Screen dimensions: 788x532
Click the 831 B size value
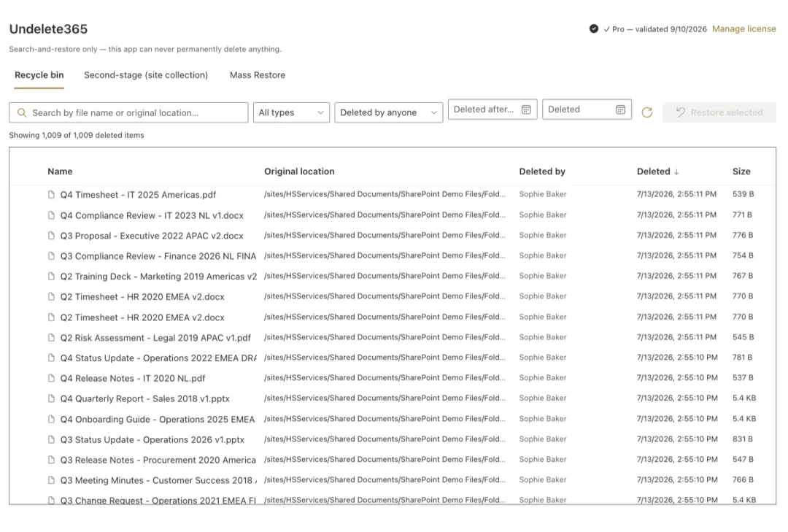(742, 439)
